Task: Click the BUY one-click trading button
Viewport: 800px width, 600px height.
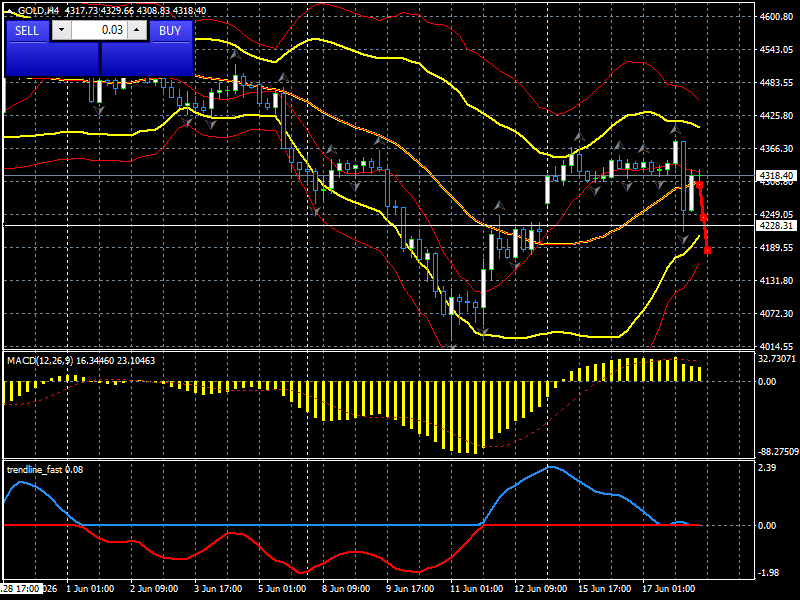Action: 170,31
